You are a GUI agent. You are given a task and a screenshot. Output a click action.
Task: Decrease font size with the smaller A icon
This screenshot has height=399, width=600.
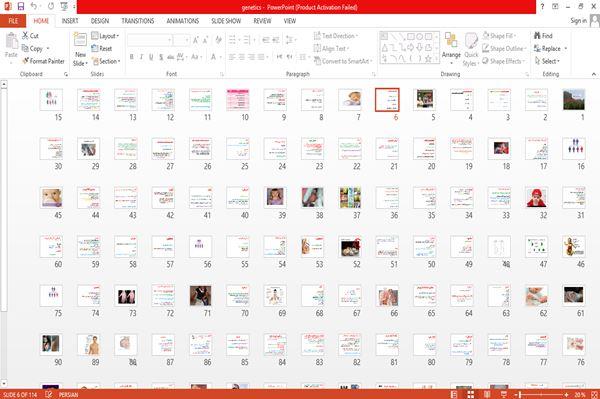click(205, 40)
